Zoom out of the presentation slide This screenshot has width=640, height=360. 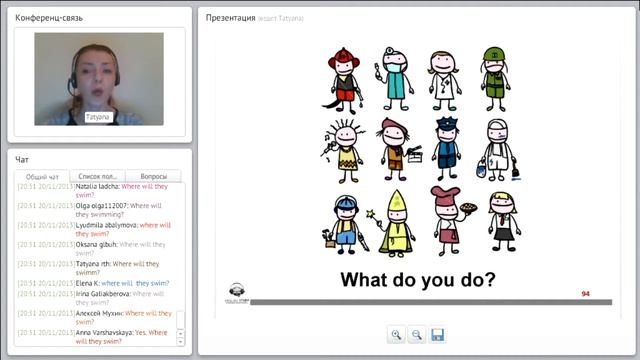point(417,335)
